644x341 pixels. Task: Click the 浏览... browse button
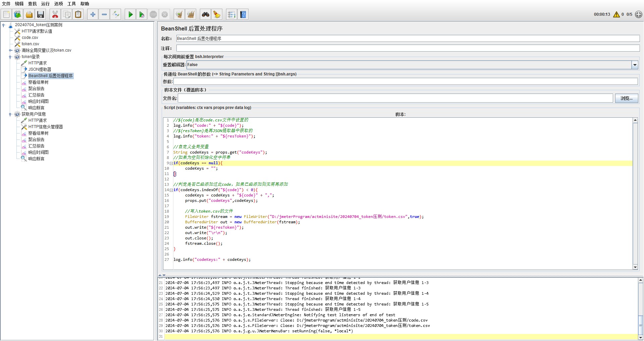626,98
